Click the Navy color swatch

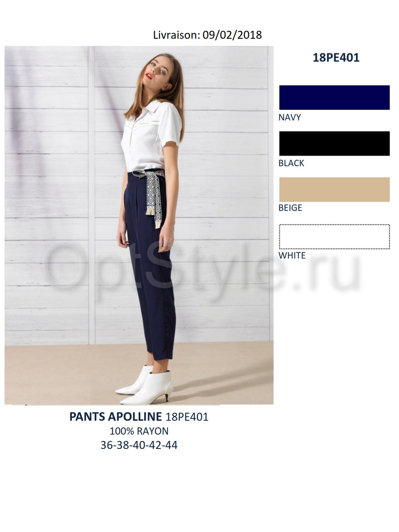pos(334,97)
